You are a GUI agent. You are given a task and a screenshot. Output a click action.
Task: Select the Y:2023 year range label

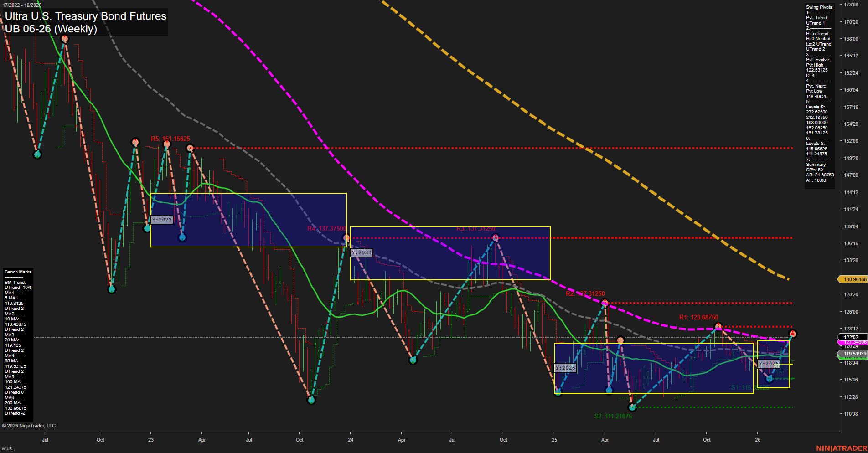tap(162, 219)
